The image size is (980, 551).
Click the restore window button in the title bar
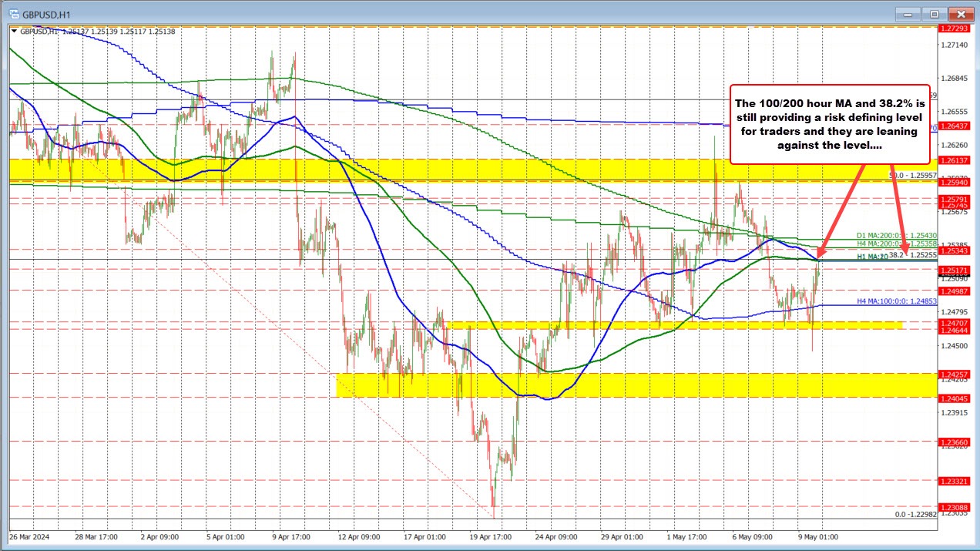click(x=933, y=13)
